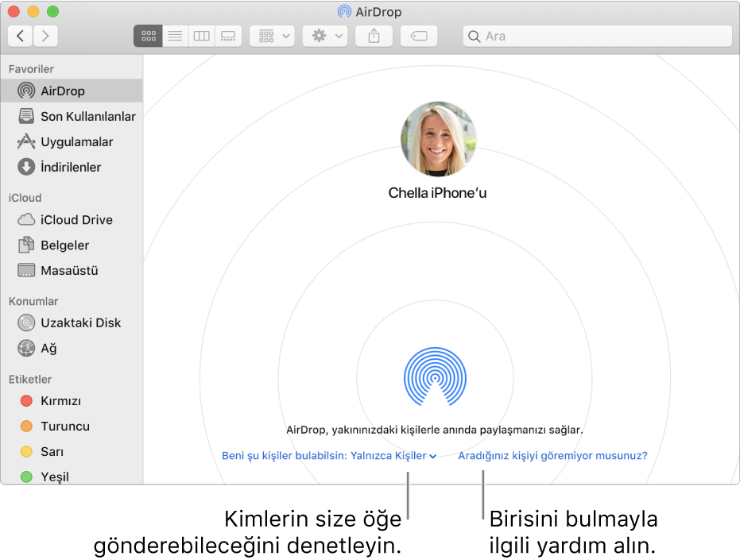Open İndirilenler in the sidebar

point(72,167)
